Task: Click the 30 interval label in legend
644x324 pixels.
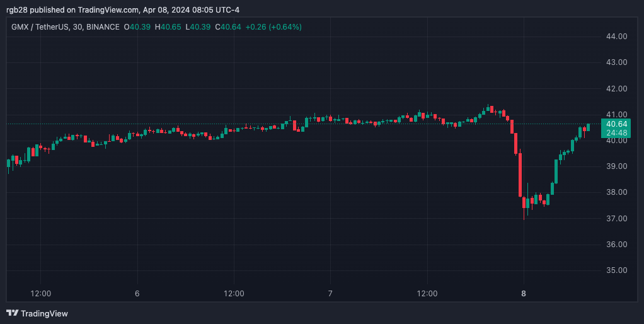Action: [91, 27]
